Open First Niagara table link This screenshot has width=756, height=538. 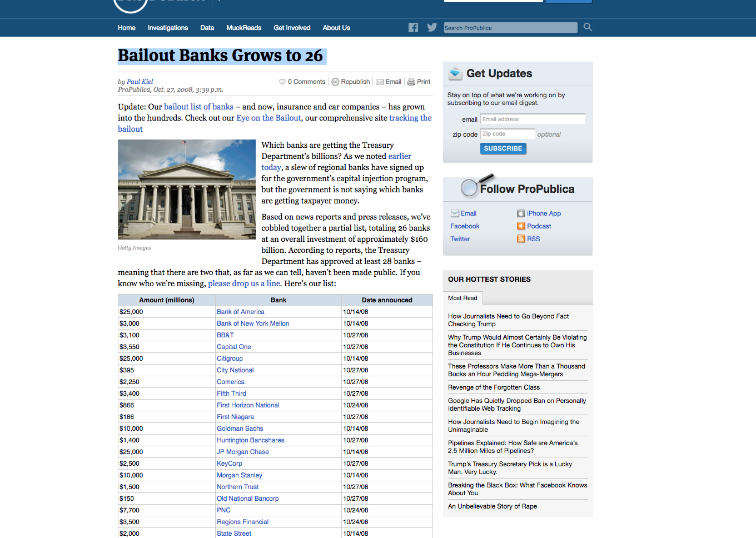click(x=236, y=417)
